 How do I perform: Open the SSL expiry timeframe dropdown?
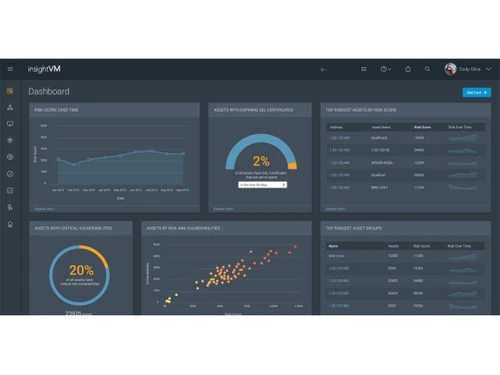pos(262,185)
